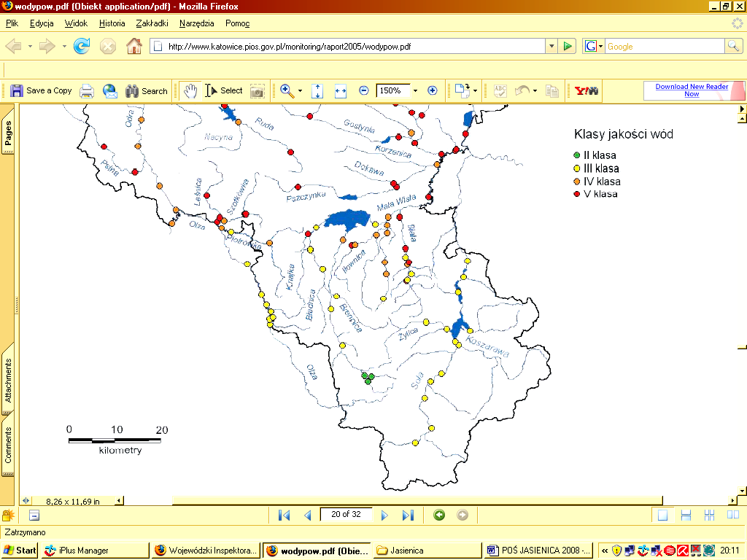The height and width of the screenshot is (560, 747).
Task: Open the Narzędzia menu
Action: tap(196, 23)
